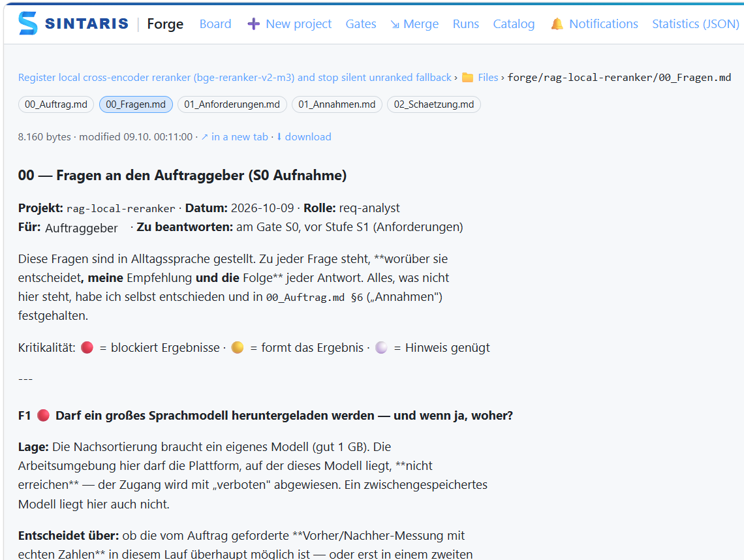744x560 pixels.
Task: Click the red dot next to F1 heading
Action: pyautogui.click(x=43, y=415)
